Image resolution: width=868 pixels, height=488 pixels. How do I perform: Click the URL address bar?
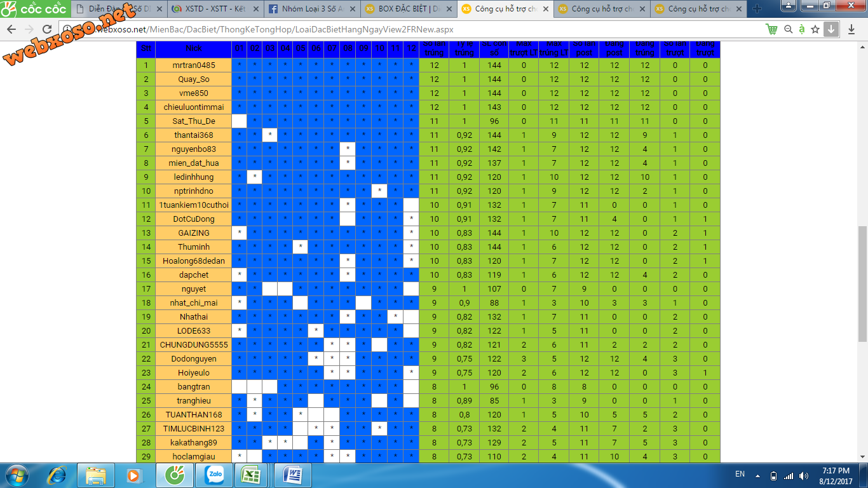407,29
